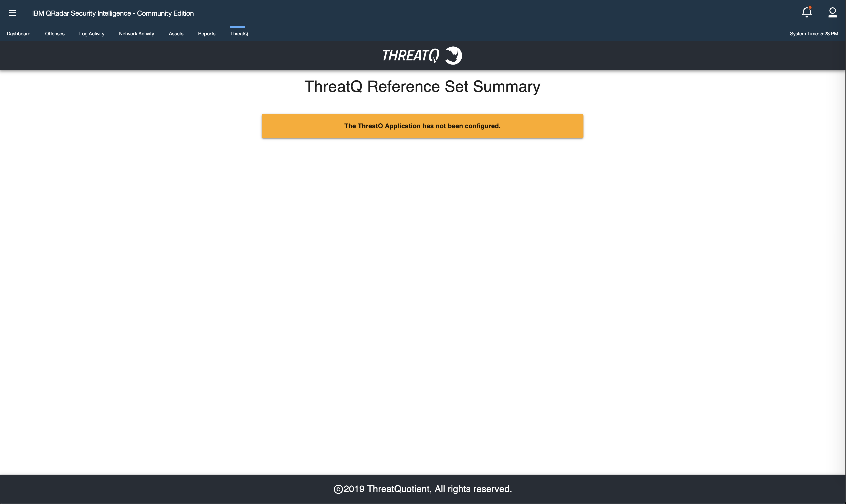Click the System Time 5:28 PM text
Viewport: 846px width, 504px height.
814,34
